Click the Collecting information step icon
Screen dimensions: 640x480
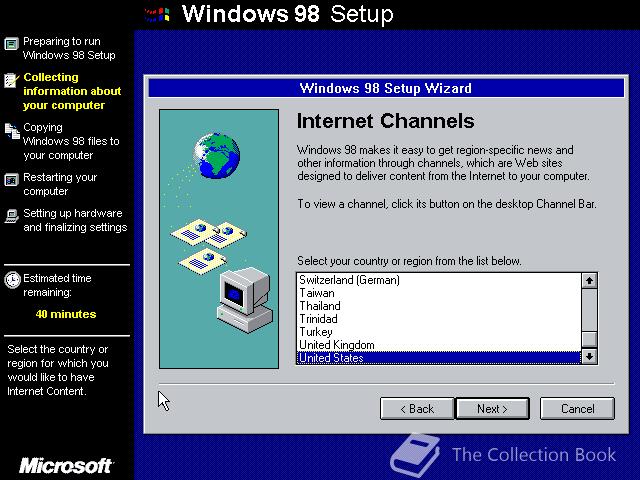pos(11,80)
